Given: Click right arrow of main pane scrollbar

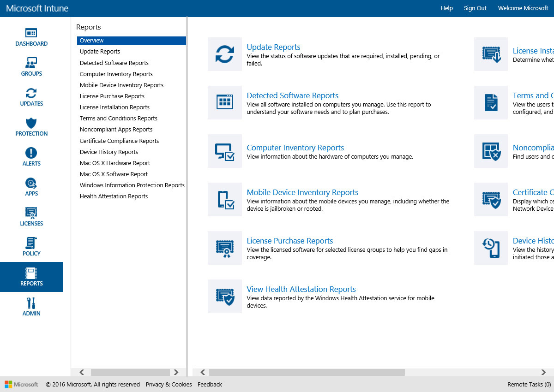Looking at the screenshot, I should coord(544,372).
